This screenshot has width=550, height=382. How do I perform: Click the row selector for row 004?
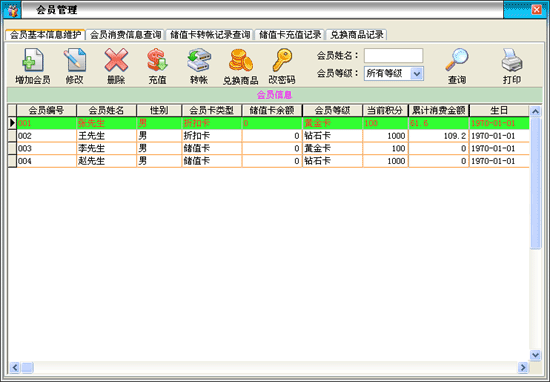tap(12, 161)
